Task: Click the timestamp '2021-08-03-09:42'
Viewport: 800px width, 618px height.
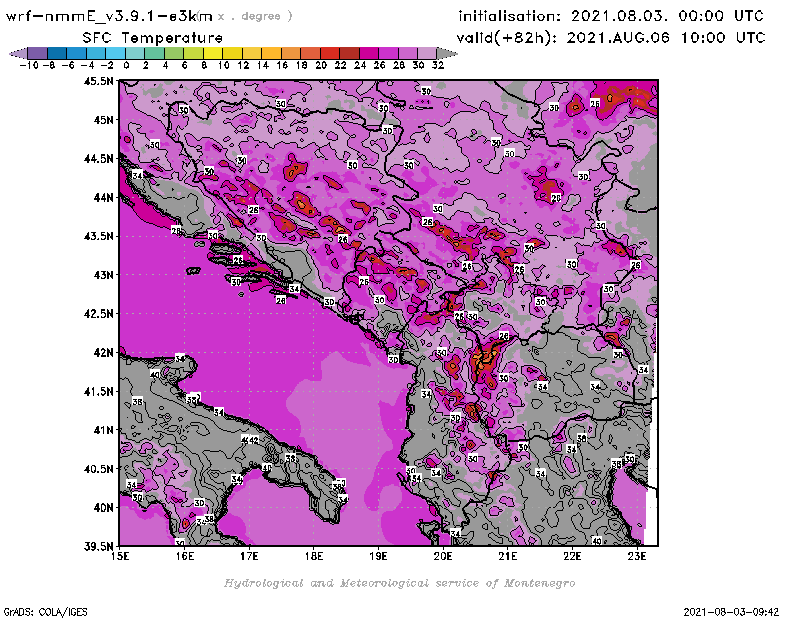Action: (731, 612)
